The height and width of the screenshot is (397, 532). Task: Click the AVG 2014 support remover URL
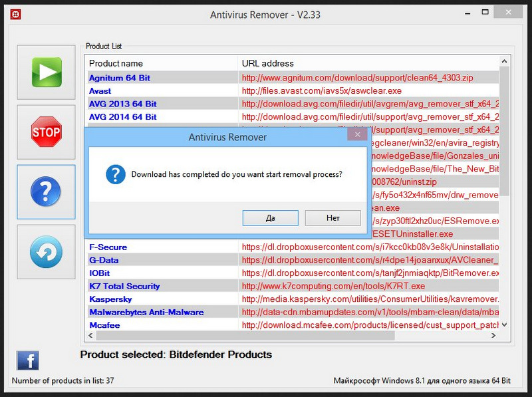coord(370,117)
